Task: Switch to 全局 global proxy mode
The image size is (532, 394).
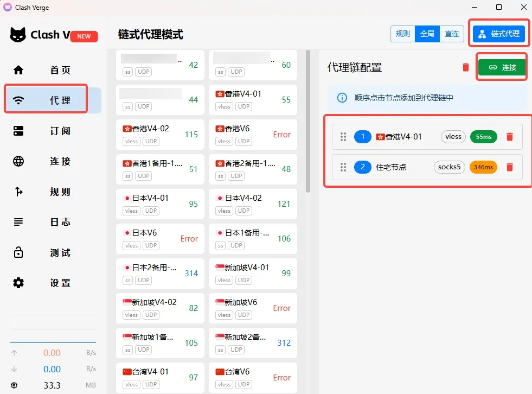Action: pos(427,34)
